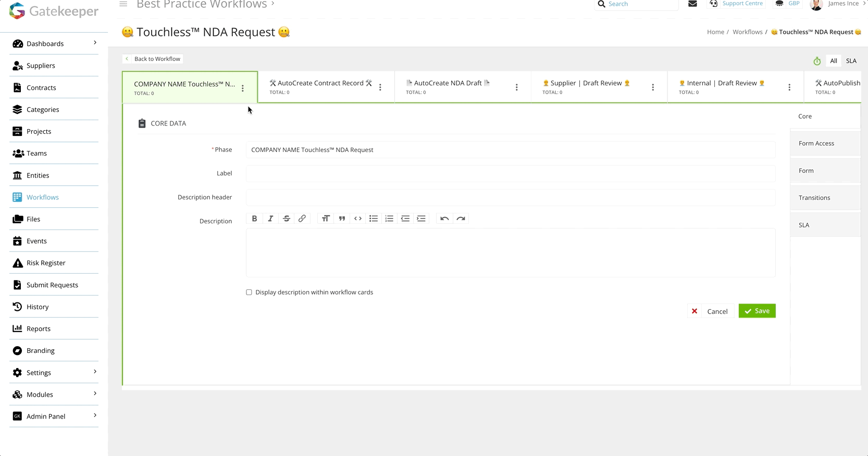Go to Workflows breadcrumb
868x456 pixels.
click(x=748, y=32)
